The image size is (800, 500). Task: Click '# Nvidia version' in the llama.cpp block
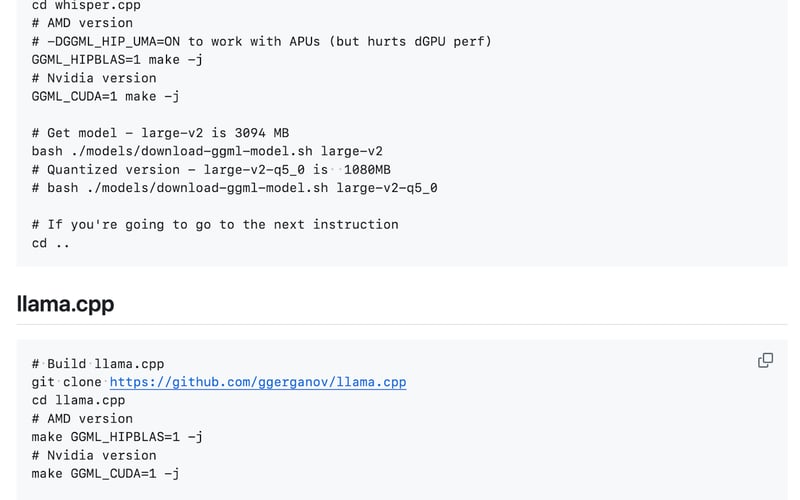pos(94,455)
